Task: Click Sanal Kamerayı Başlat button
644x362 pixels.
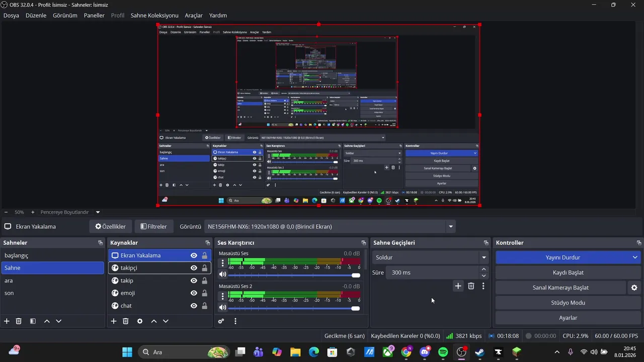Action: point(560,288)
